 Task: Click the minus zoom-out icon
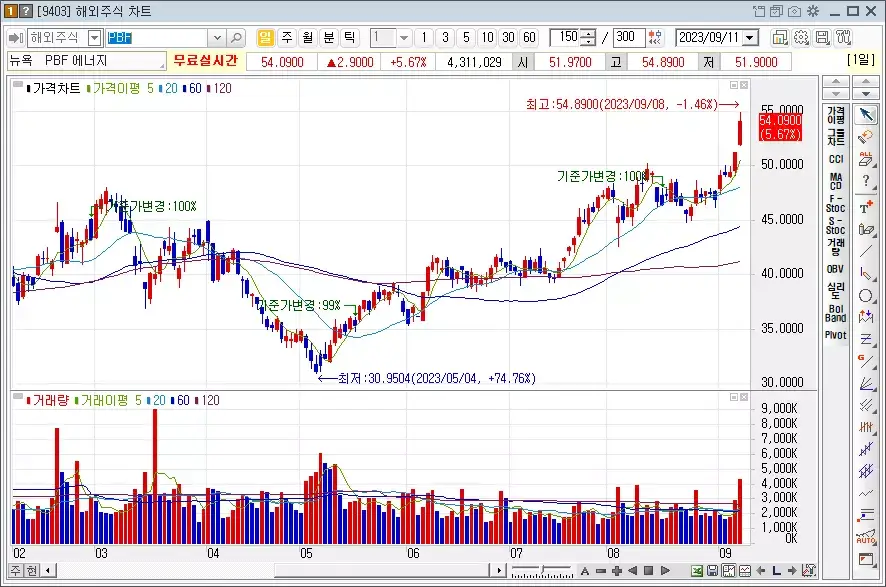coord(601,571)
